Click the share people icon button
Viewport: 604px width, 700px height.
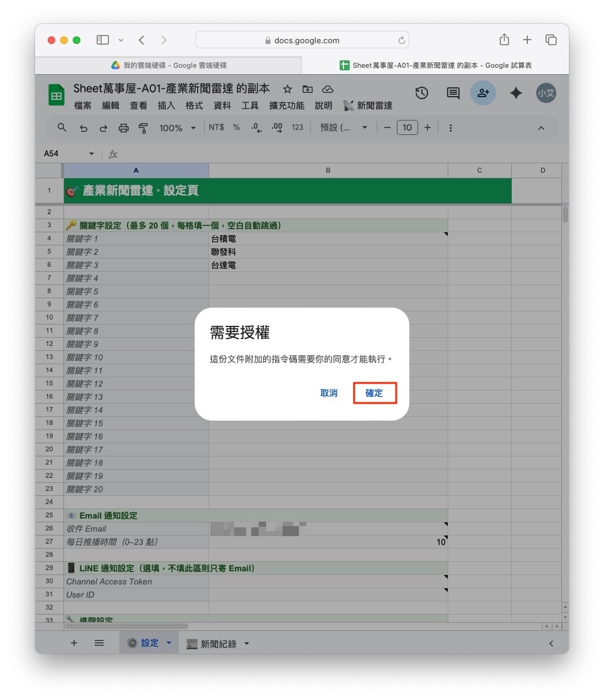point(483,93)
